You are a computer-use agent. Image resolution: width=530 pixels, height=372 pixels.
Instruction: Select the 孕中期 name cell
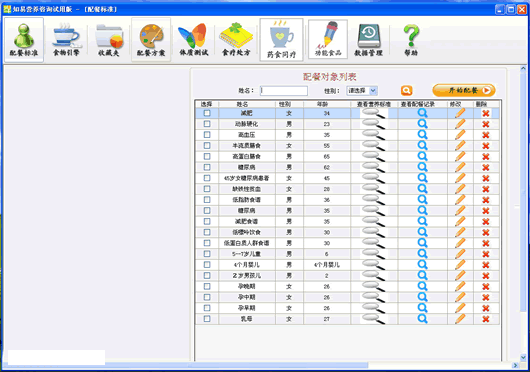[x=247, y=297]
